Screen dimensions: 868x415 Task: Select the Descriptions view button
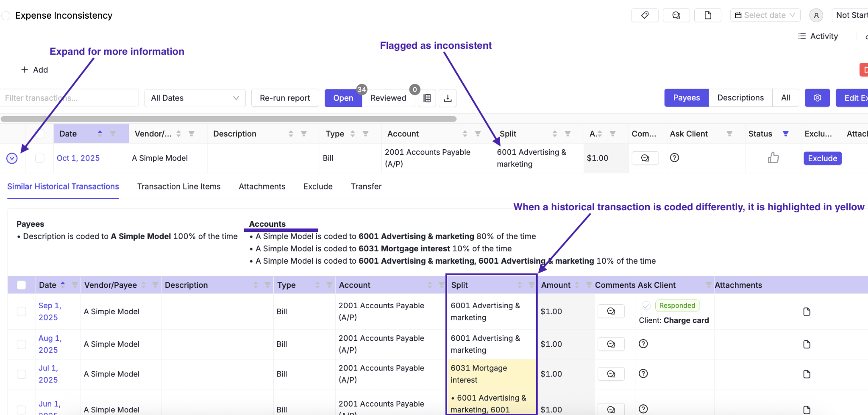click(x=740, y=98)
